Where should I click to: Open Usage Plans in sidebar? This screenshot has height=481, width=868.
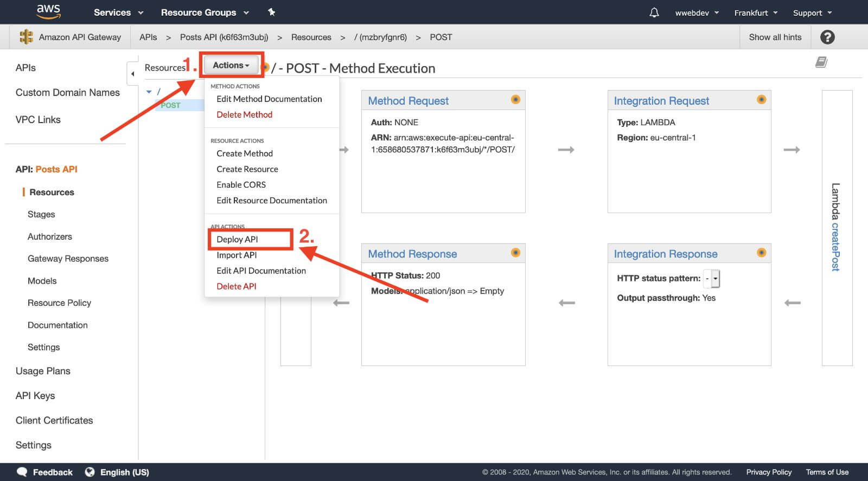[43, 371]
